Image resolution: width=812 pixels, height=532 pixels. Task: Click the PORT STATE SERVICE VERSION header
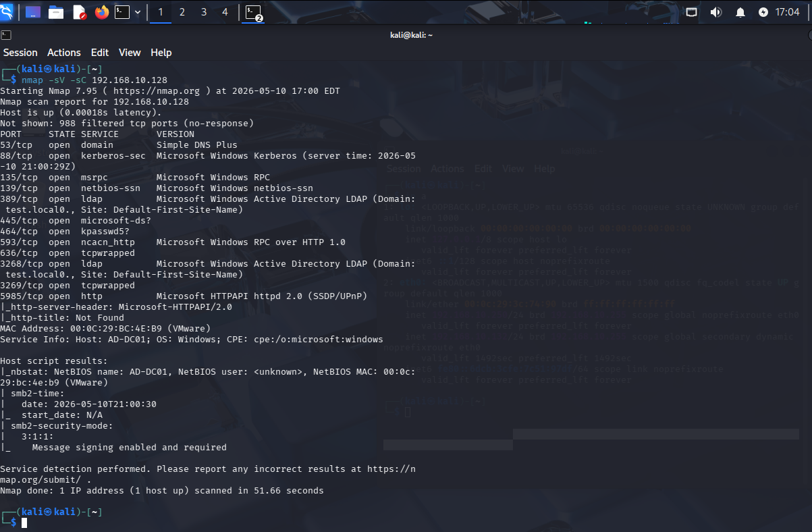pos(97,134)
